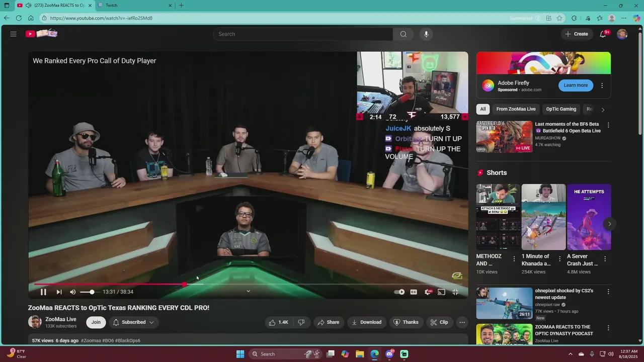Open the YouTube Create button
644x362 pixels.
tap(577, 34)
